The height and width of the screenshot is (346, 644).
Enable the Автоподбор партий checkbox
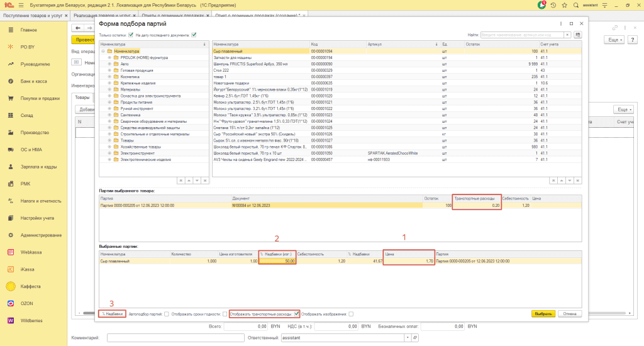[x=166, y=314]
